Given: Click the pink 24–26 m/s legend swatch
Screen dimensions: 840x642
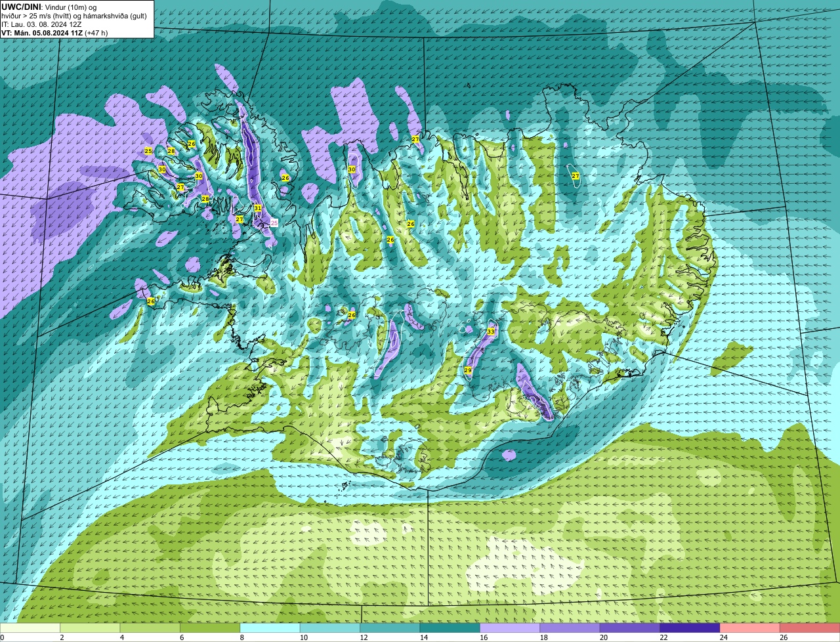Looking at the screenshot, I should point(750,628).
